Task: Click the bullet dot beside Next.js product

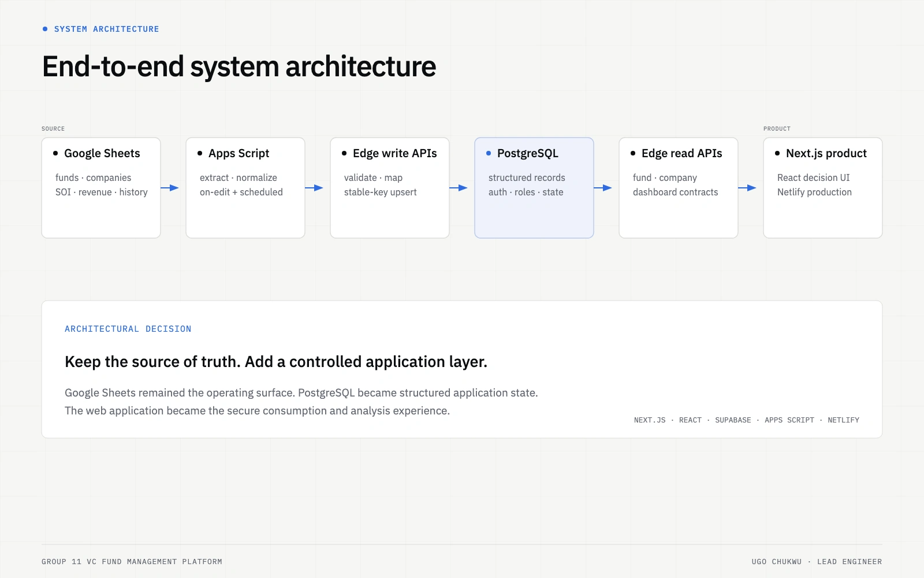Action: [x=777, y=153]
